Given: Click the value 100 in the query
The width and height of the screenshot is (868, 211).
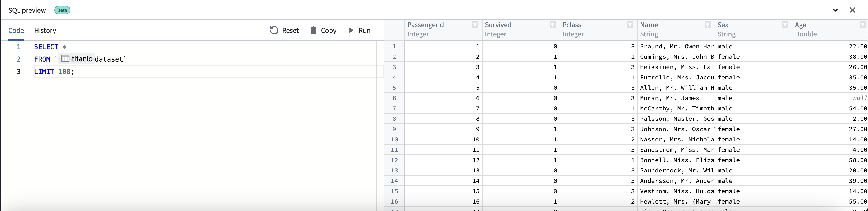Looking at the screenshot, I should pos(64,71).
